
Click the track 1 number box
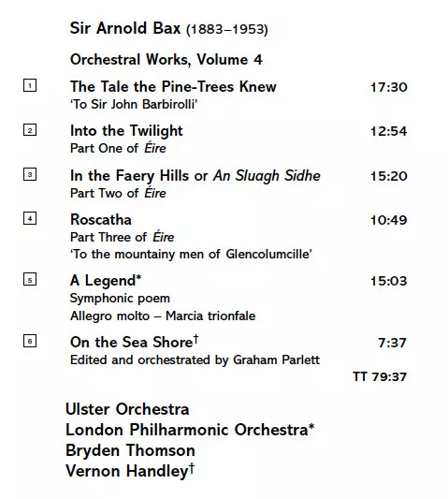pos(30,85)
